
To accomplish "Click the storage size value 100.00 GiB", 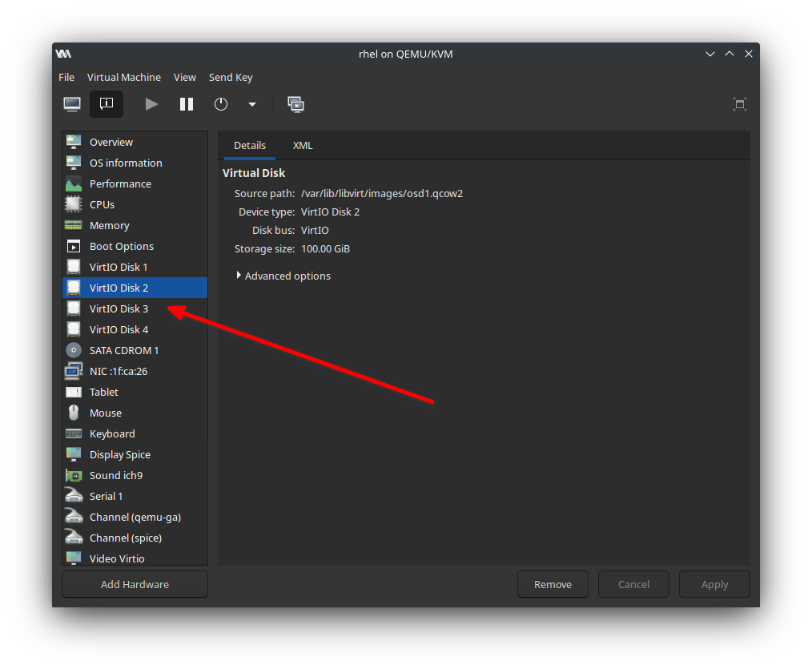I will (x=325, y=248).
